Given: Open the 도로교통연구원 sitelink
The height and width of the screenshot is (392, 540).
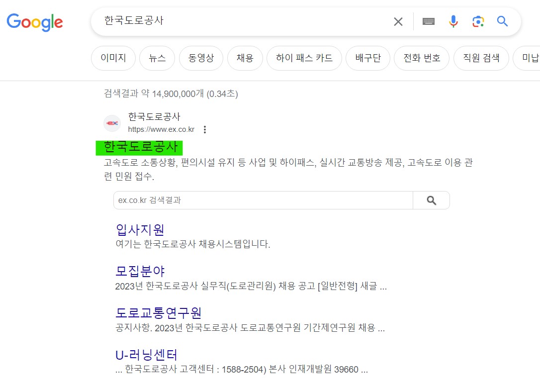Looking at the screenshot, I should click(159, 313).
